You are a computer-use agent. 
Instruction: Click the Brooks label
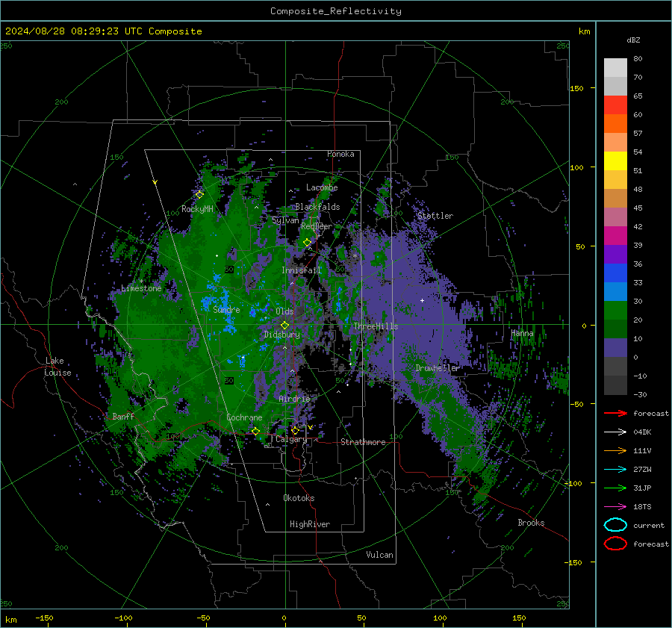tap(531, 523)
